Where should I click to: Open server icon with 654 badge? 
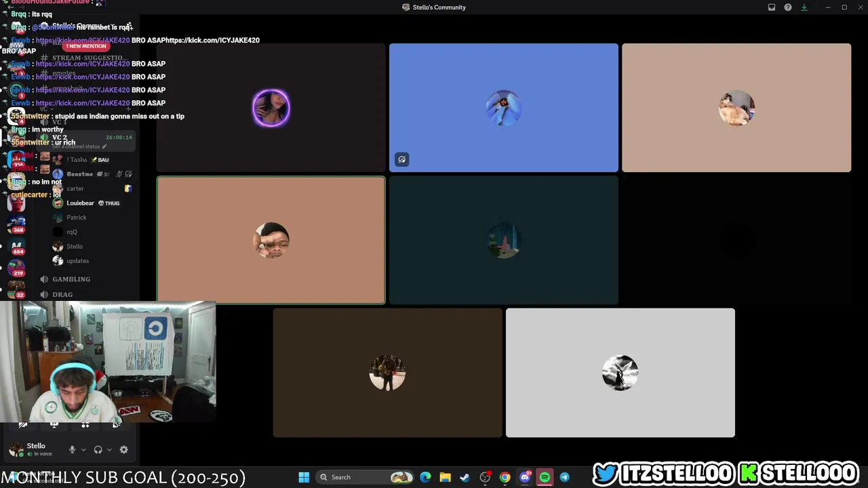pyautogui.click(x=16, y=247)
